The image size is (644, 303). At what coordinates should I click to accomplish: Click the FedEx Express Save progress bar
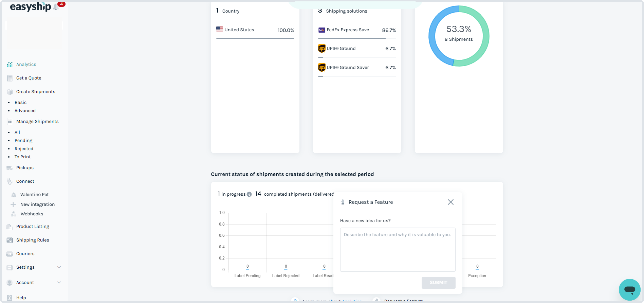357,38
